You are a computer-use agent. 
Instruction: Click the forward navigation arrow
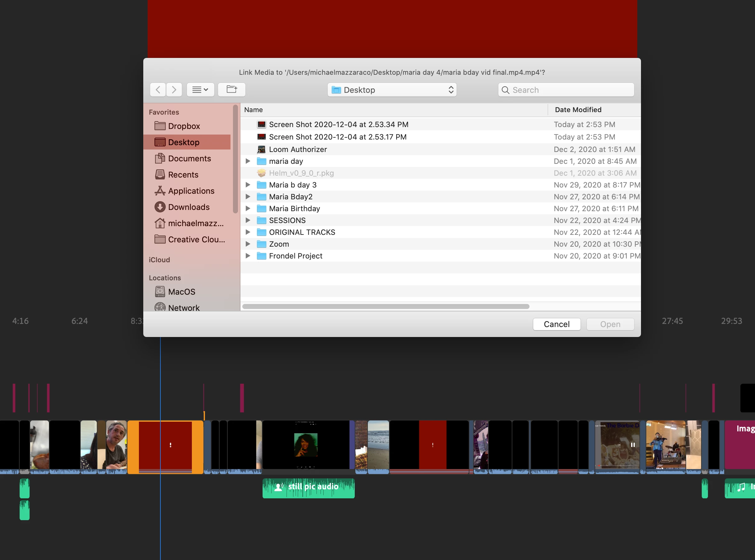tap(174, 90)
